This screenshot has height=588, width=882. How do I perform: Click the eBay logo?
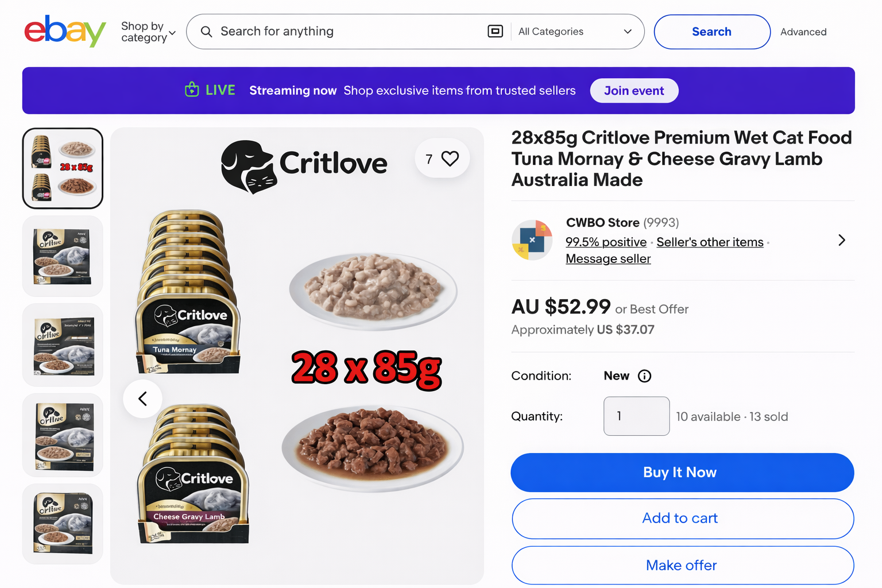point(64,31)
